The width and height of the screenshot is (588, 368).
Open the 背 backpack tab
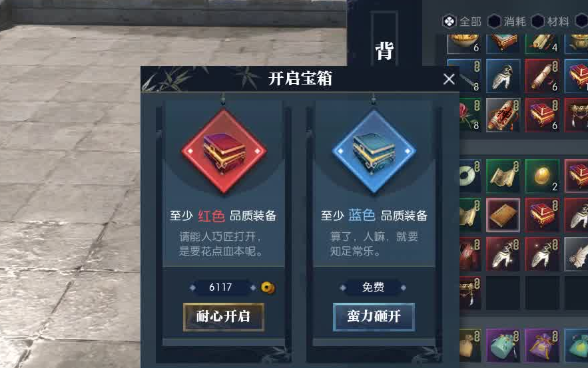point(384,51)
